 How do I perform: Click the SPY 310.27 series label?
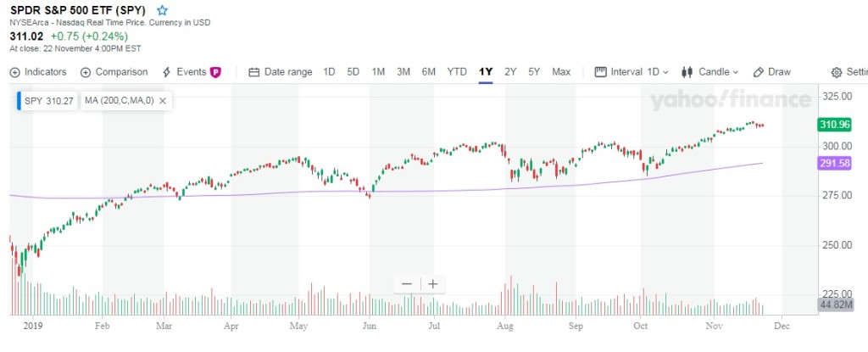47,101
